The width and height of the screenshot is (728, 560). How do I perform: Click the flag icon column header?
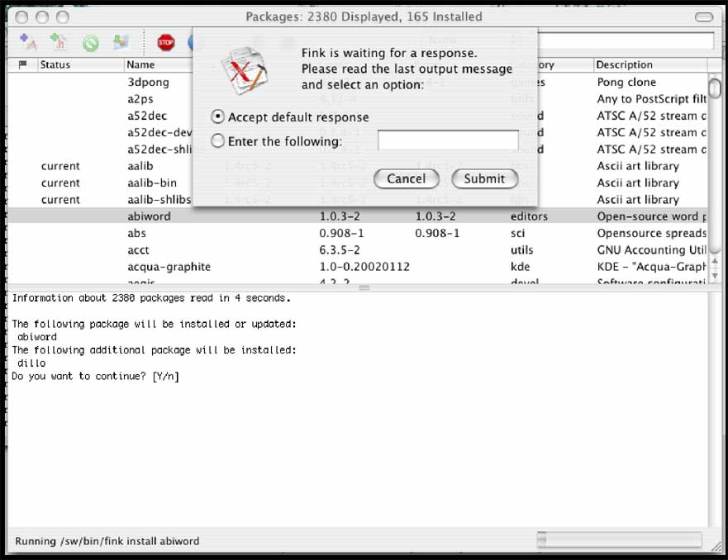pos(22,64)
